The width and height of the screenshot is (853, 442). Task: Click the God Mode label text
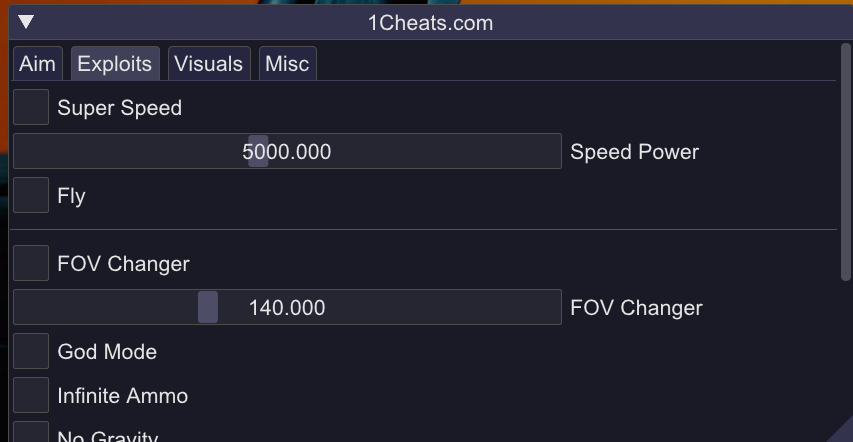pyautogui.click(x=107, y=352)
